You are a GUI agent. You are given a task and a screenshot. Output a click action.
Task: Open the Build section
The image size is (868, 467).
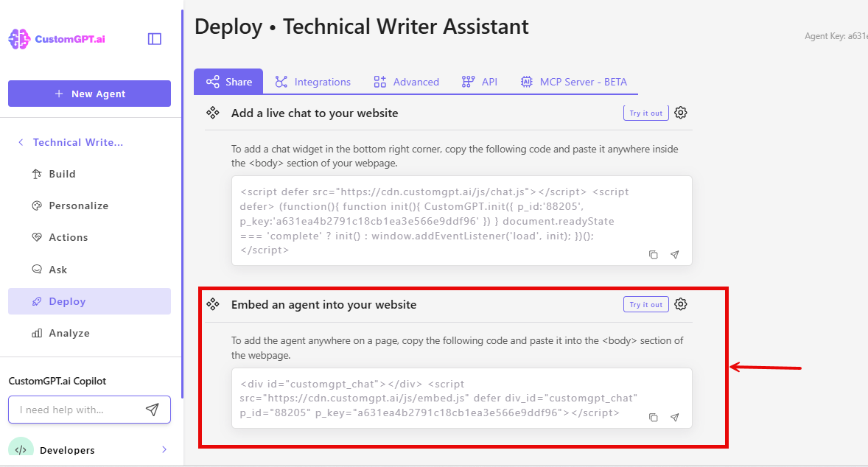click(x=90, y=174)
